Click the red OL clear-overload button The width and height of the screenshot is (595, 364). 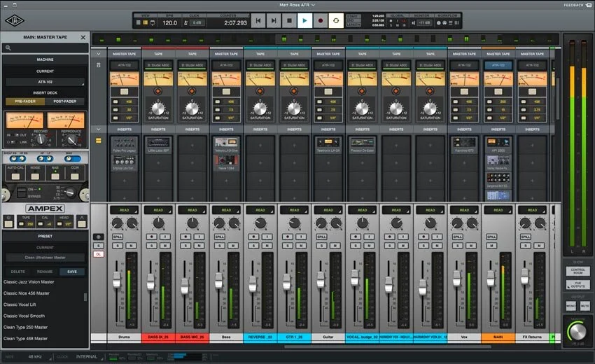click(98, 254)
